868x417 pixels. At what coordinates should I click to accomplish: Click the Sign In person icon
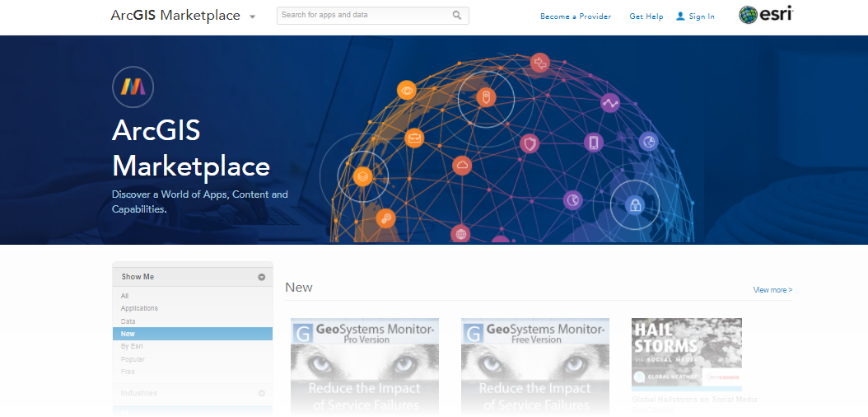pos(680,16)
